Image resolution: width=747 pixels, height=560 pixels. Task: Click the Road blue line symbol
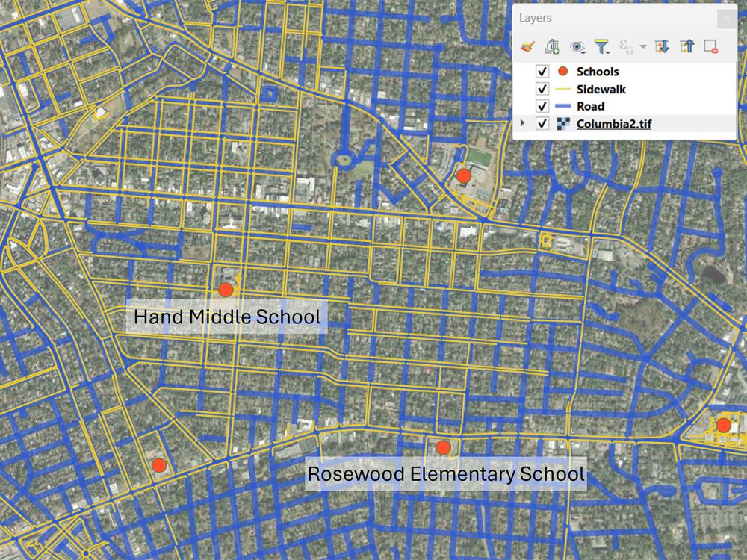coord(563,106)
